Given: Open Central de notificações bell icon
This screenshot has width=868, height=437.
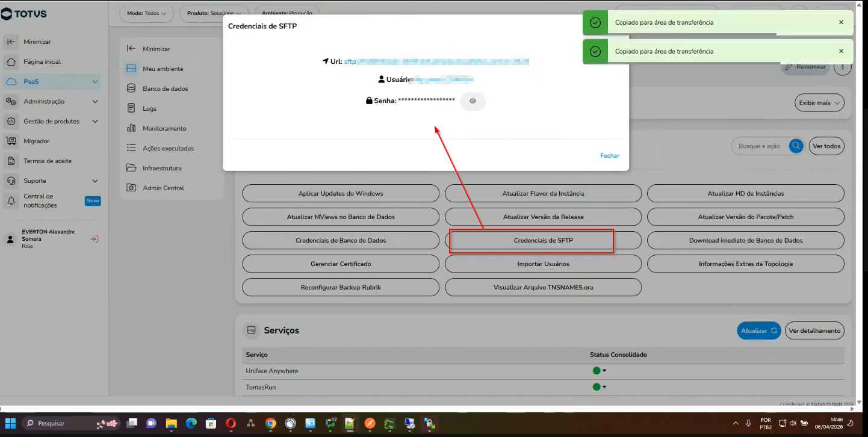Looking at the screenshot, I should tap(11, 200).
